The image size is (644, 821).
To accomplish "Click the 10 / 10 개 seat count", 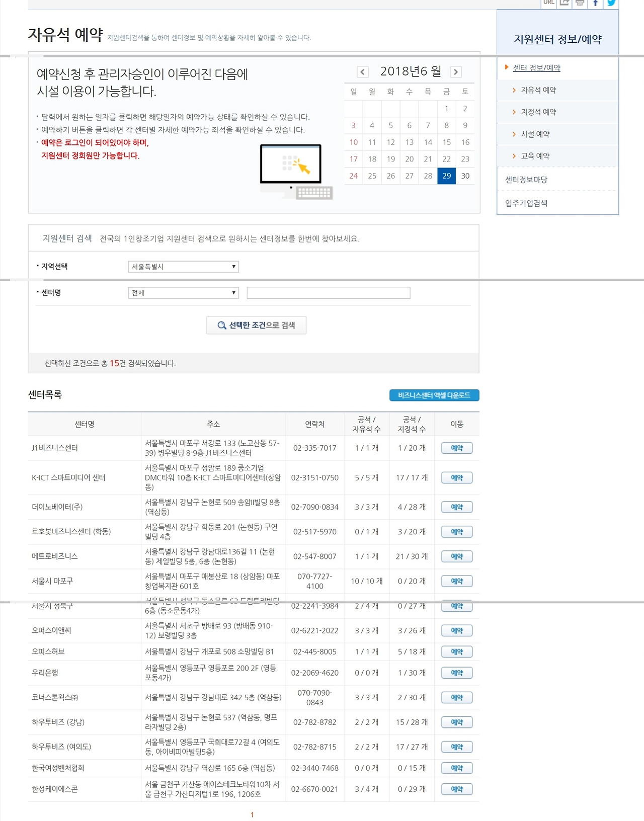I will point(367,581).
